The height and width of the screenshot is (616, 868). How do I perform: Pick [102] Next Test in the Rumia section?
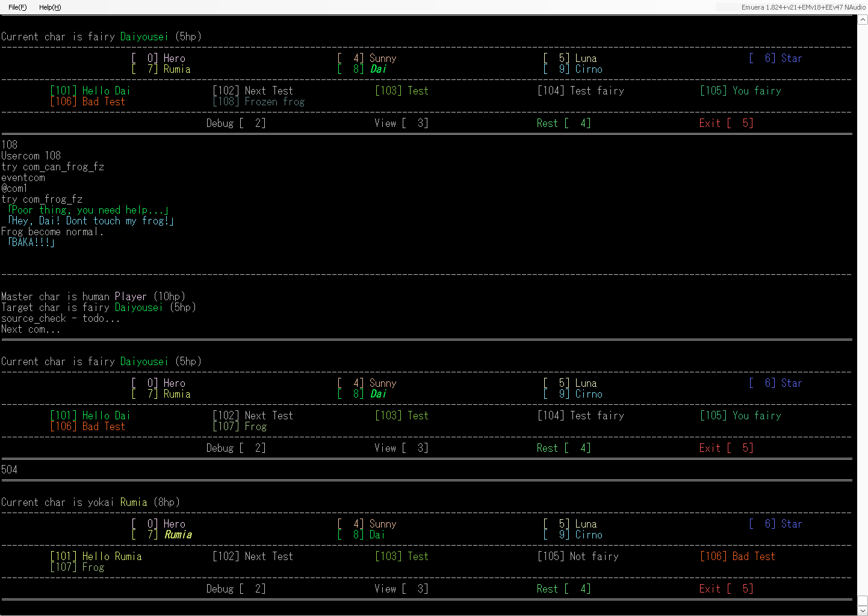click(x=253, y=556)
